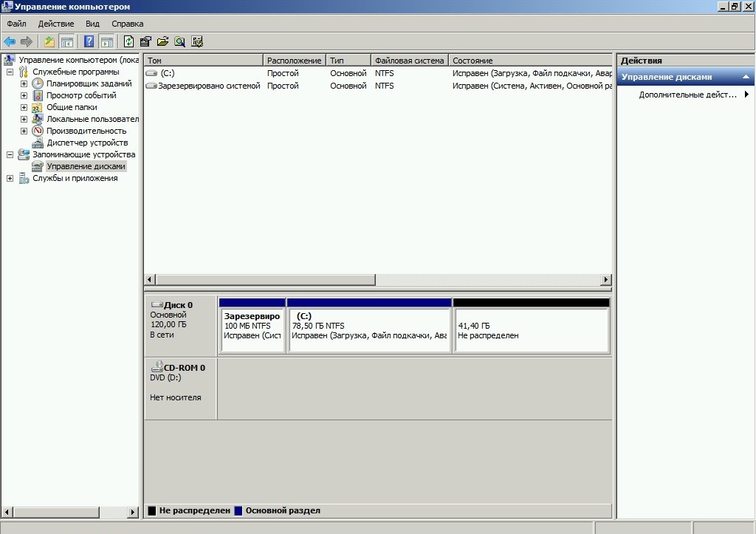Open Дополнительные действия submenu
The width and height of the screenshot is (756, 534).
coord(693,95)
